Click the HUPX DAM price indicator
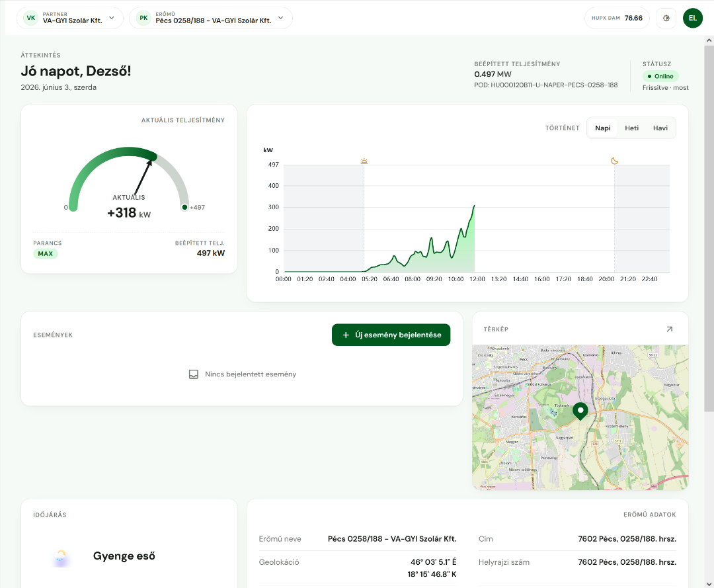This screenshot has width=714, height=588. click(x=617, y=19)
